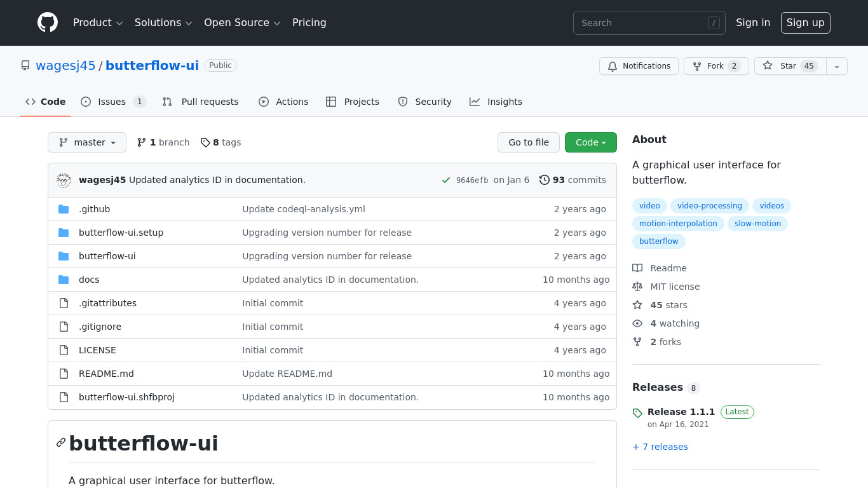This screenshot has width=868, height=488.
Task: Click the Notifications bell button
Action: point(639,66)
